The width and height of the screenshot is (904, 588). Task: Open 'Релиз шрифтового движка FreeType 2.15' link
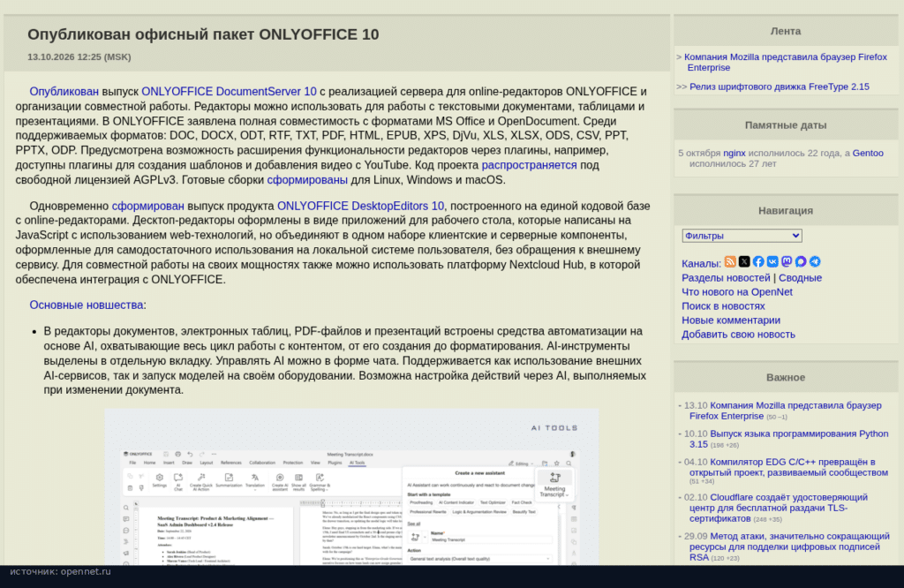tap(780, 87)
